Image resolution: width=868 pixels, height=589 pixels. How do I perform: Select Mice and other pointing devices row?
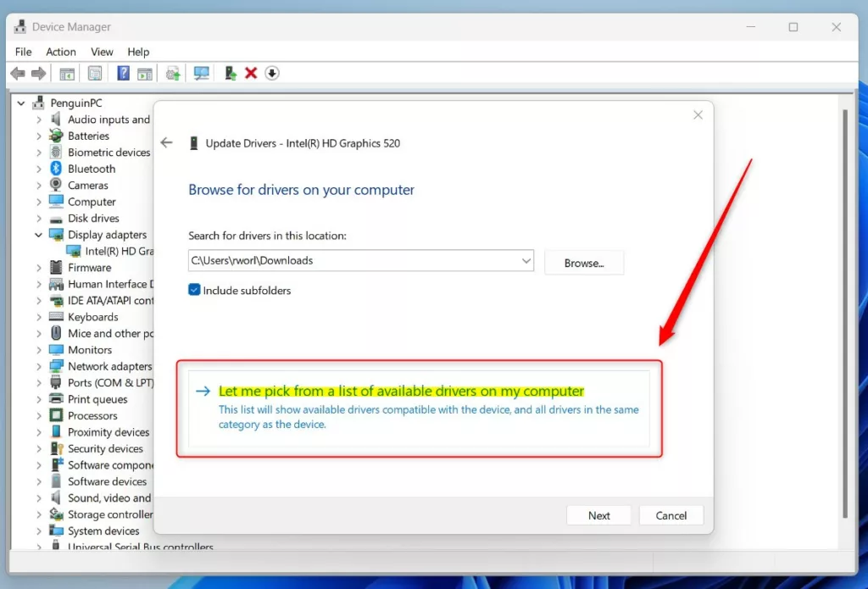[102, 333]
